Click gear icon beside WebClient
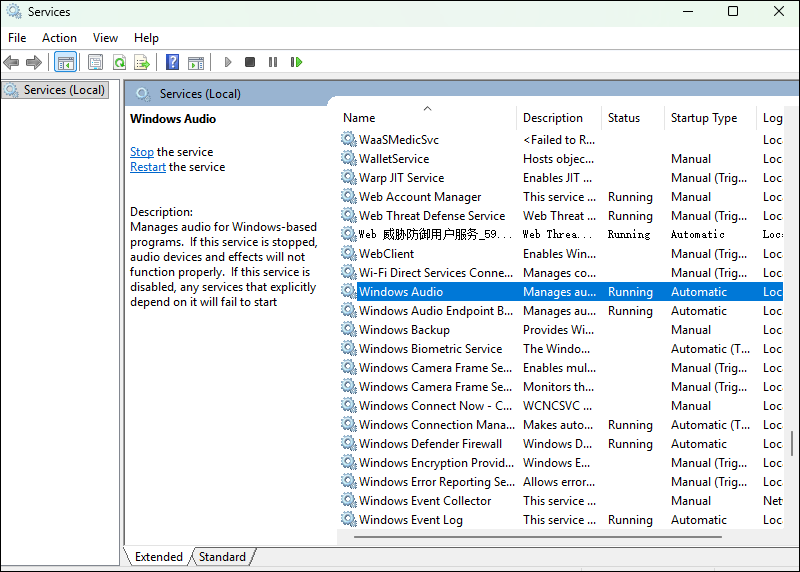 click(348, 253)
